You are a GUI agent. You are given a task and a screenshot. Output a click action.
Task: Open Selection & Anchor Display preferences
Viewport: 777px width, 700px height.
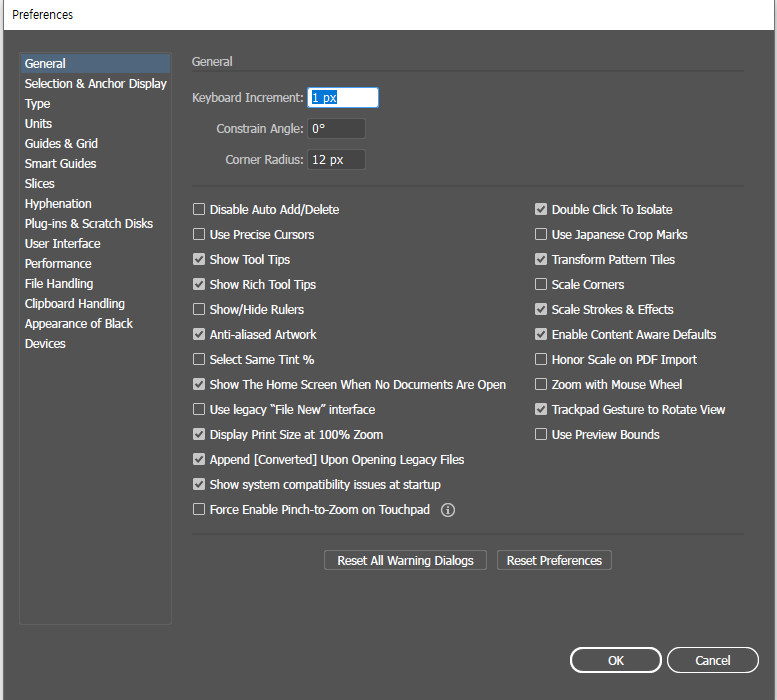96,84
